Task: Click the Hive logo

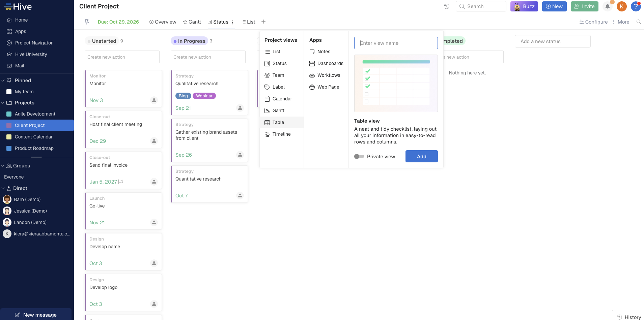Action: tap(18, 7)
